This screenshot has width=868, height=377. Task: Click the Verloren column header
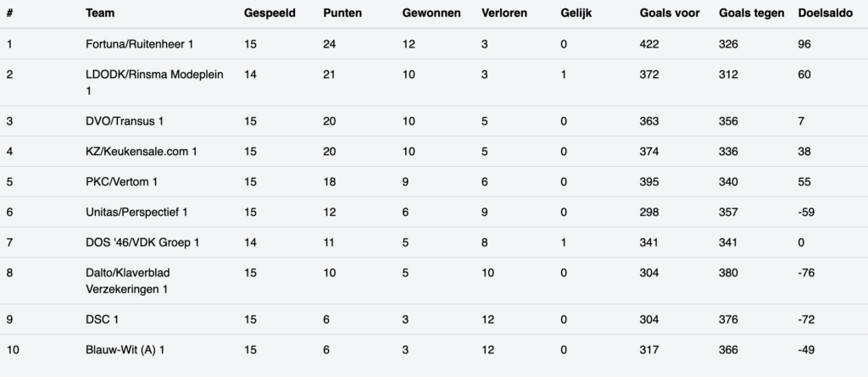506,14
